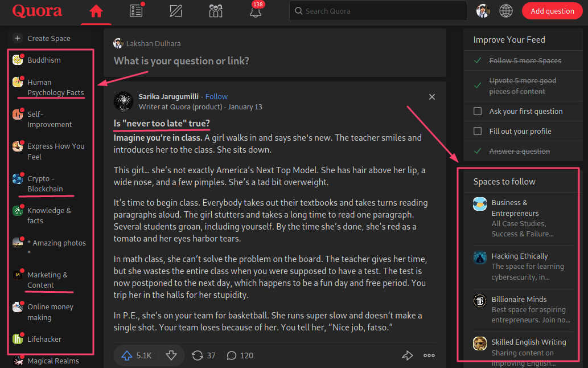Open the Lifehacker space

pyautogui.click(x=44, y=339)
